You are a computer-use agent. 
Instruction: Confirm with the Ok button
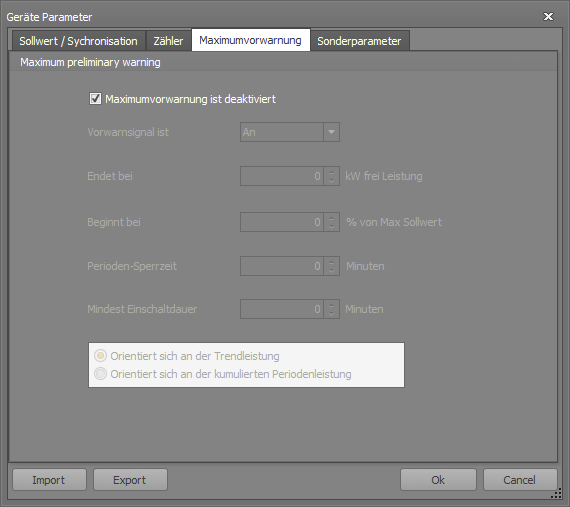click(x=438, y=480)
